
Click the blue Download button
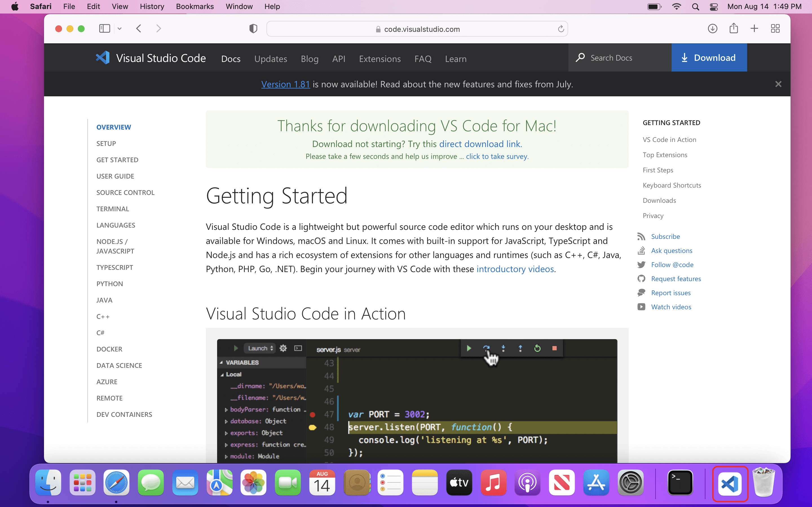[x=709, y=58]
